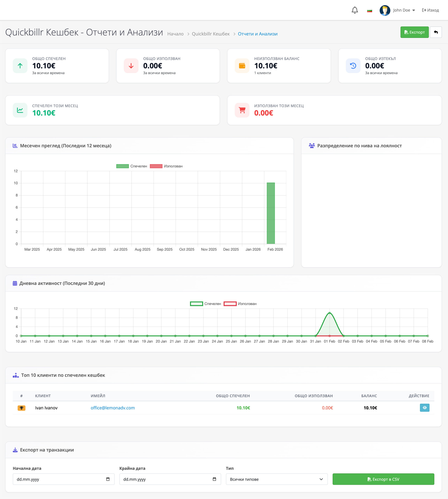Click the Bulgarian flag language icon
448x499 pixels.
[x=369, y=10]
